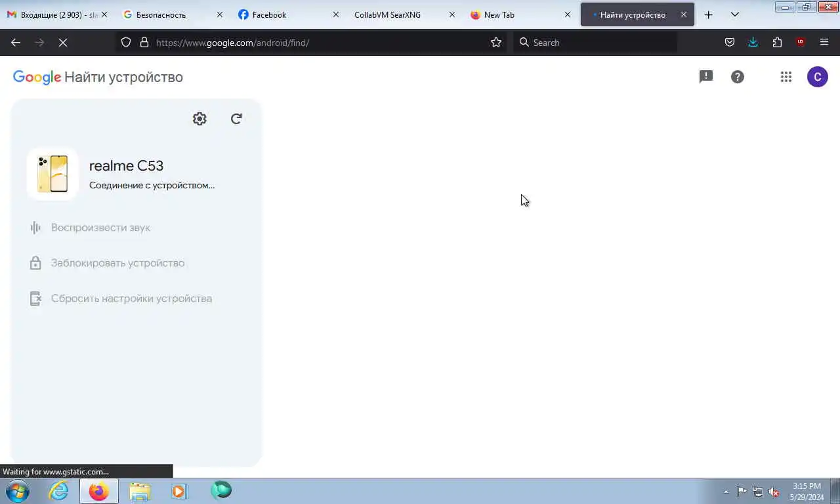Close the New Tab tab
Screen dimensions: 840x504
(568, 14)
